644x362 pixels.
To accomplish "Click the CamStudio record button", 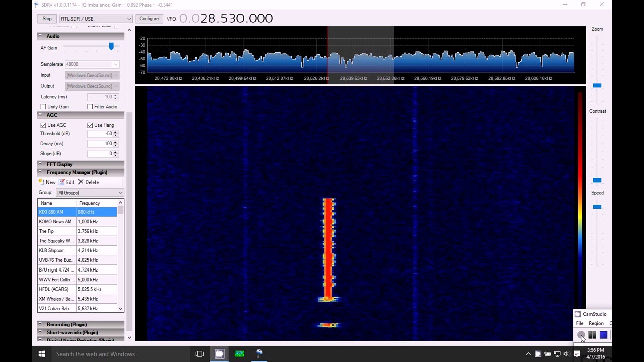I will tap(581, 335).
